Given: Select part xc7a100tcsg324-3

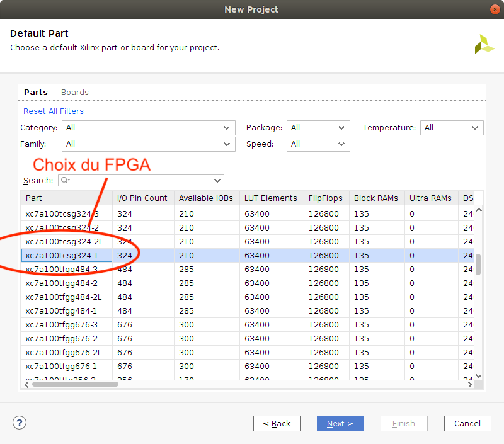Looking at the screenshot, I should 67,214.
